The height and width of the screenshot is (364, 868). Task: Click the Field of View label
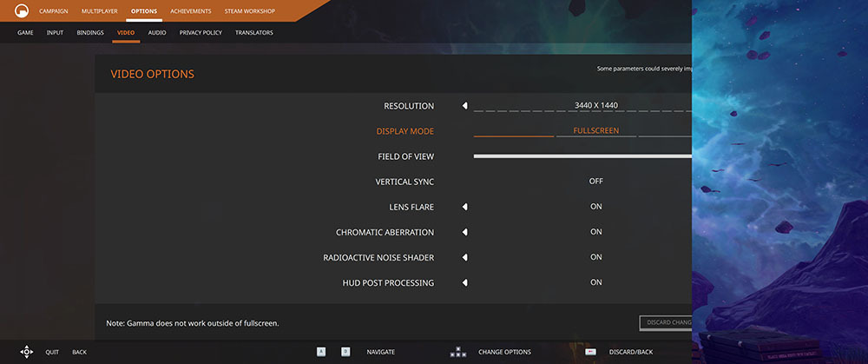[x=405, y=156]
